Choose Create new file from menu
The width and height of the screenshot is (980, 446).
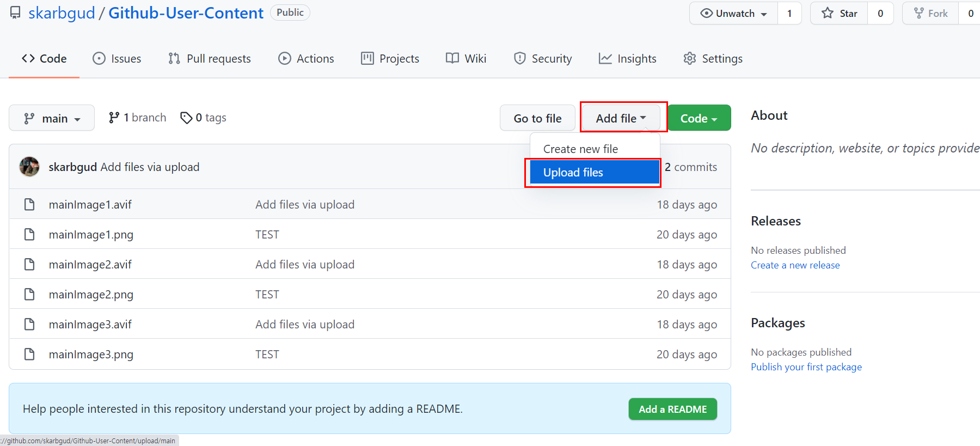pyautogui.click(x=595, y=149)
